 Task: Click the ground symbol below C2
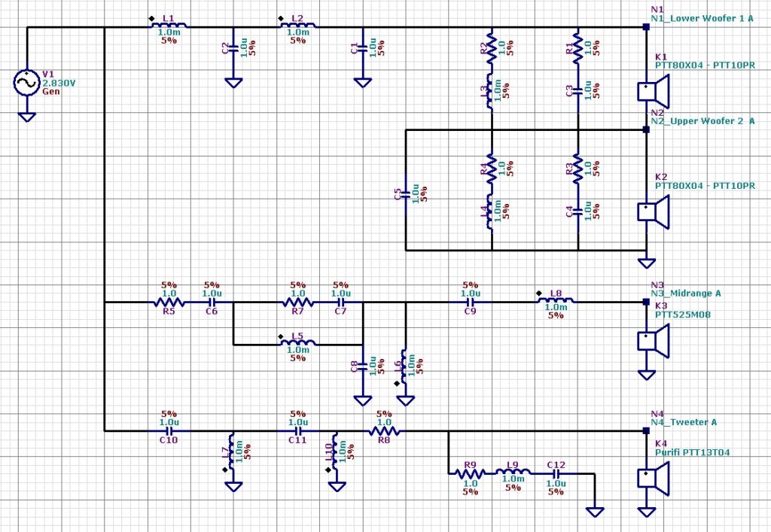(x=233, y=83)
